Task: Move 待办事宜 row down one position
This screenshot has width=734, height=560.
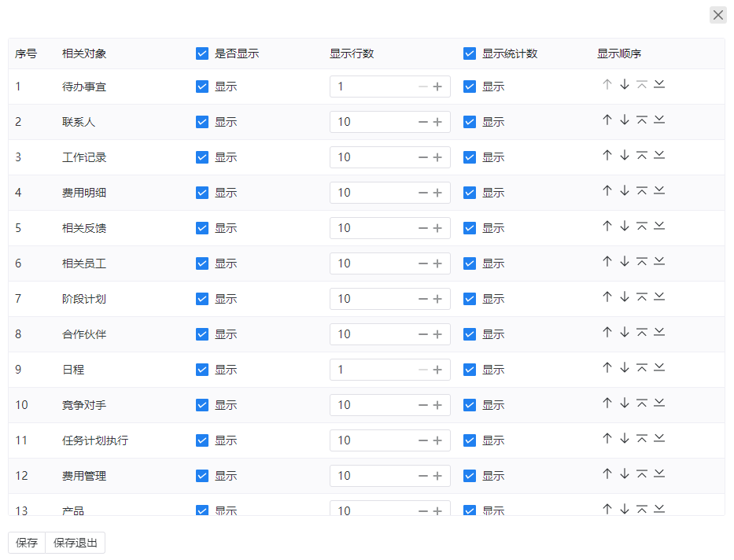Action: [x=625, y=85]
